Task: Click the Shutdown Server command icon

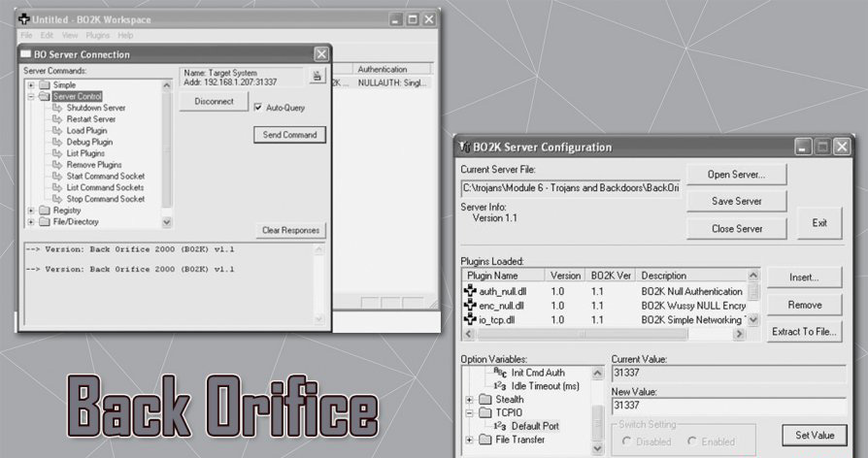Action: pyautogui.click(x=57, y=108)
